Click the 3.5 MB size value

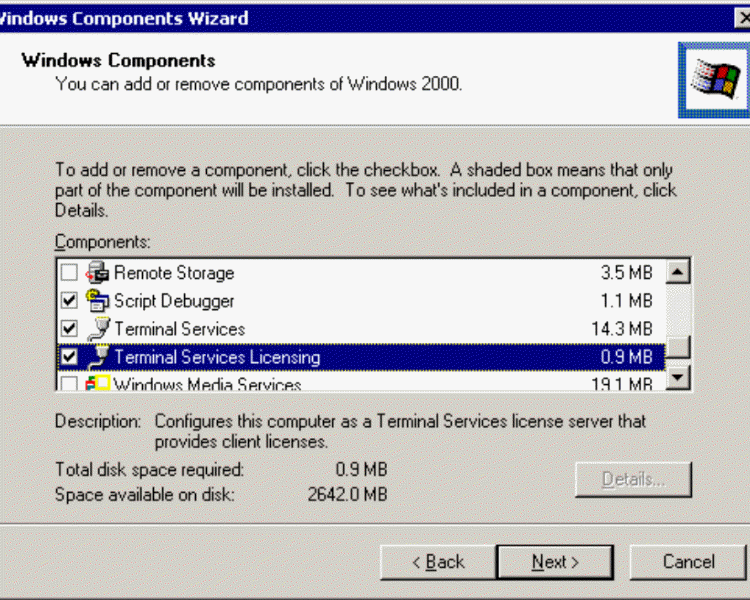tap(627, 273)
